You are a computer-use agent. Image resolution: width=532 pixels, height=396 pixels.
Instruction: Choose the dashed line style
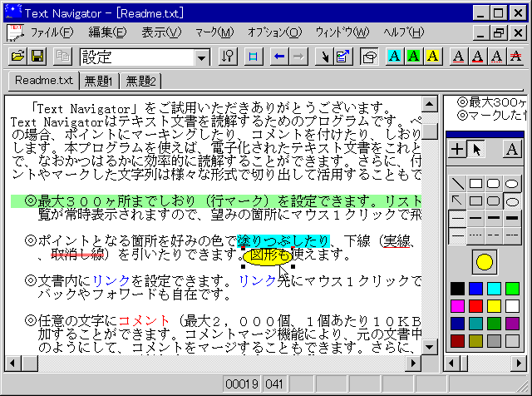click(494, 235)
